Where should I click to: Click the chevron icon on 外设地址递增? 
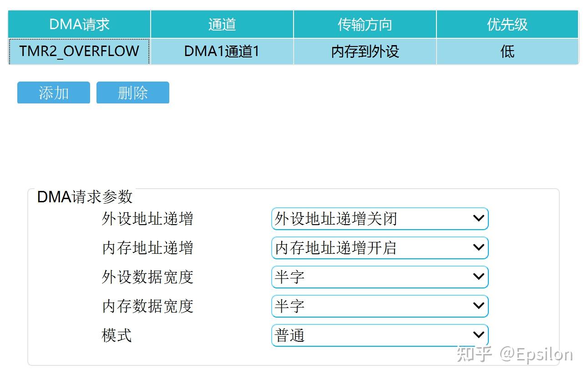point(478,219)
